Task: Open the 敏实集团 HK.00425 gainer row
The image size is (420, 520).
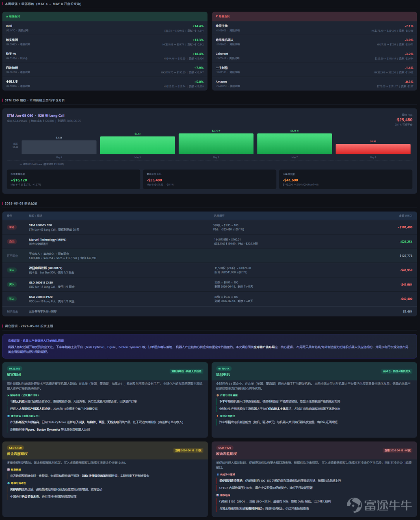Action: tap(105, 42)
